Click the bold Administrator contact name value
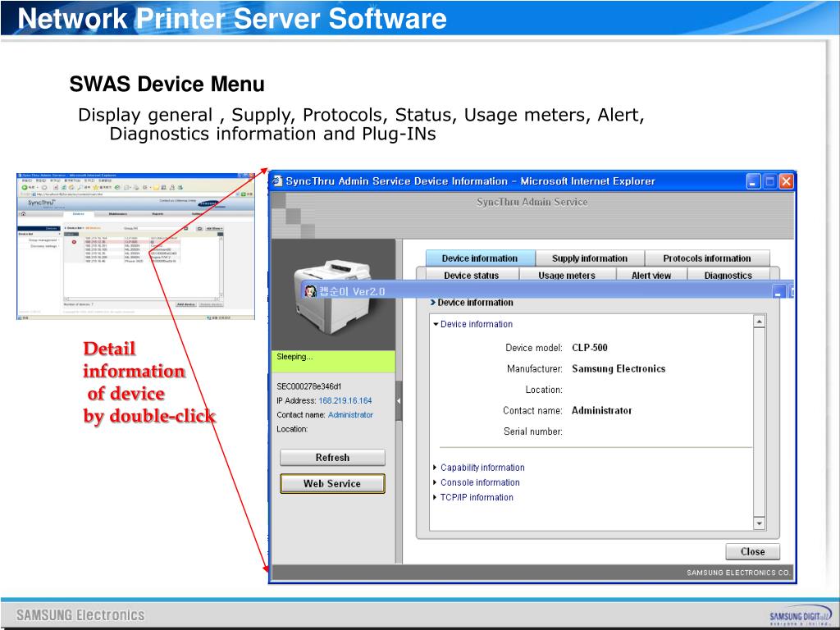840x630 pixels. coord(601,411)
